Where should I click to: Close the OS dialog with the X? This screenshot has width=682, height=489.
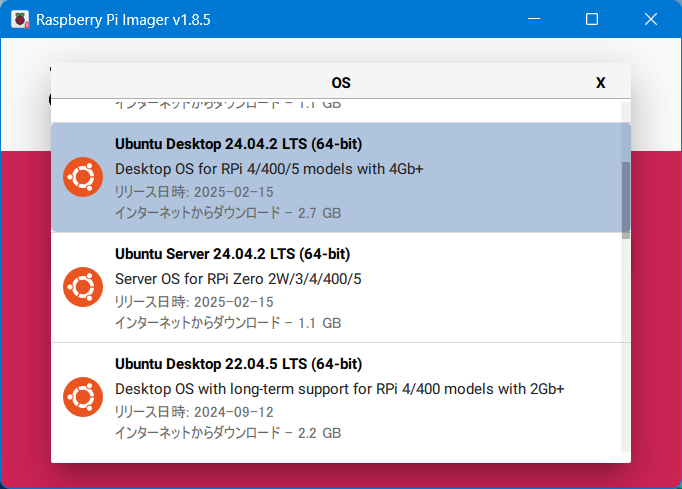(600, 83)
